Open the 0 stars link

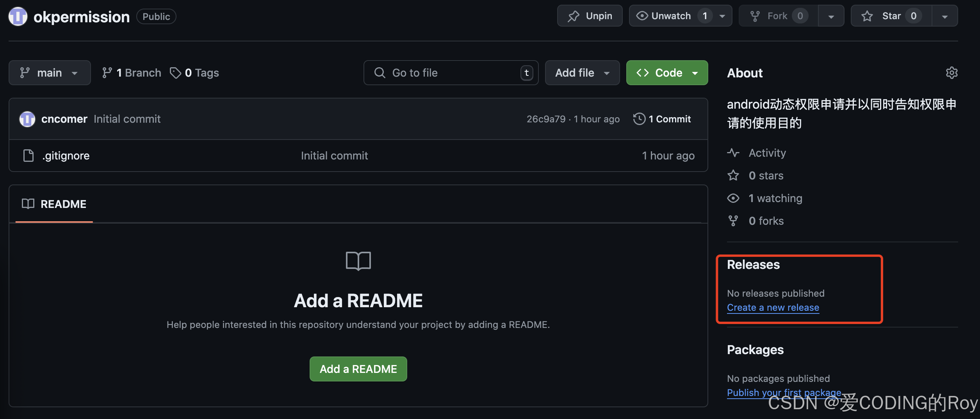[766, 175]
